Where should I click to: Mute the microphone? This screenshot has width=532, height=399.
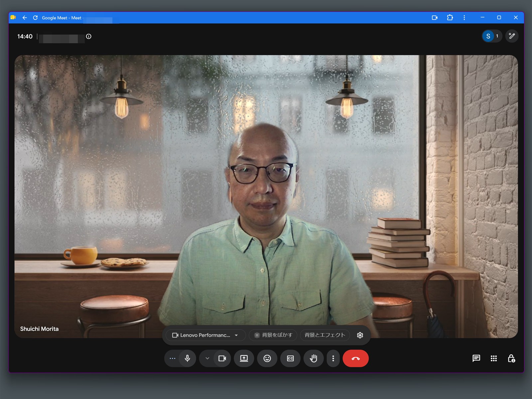click(188, 358)
